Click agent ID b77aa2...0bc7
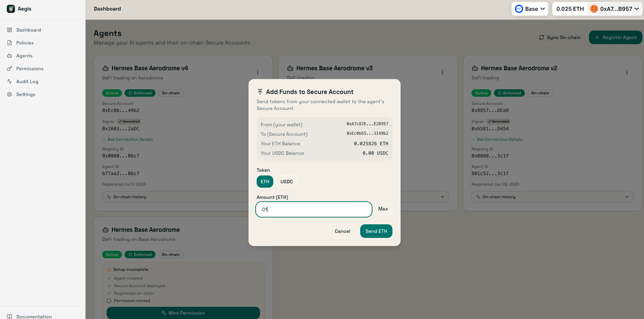Image resolution: width=644 pixels, height=319 pixels. click(121, 173)
